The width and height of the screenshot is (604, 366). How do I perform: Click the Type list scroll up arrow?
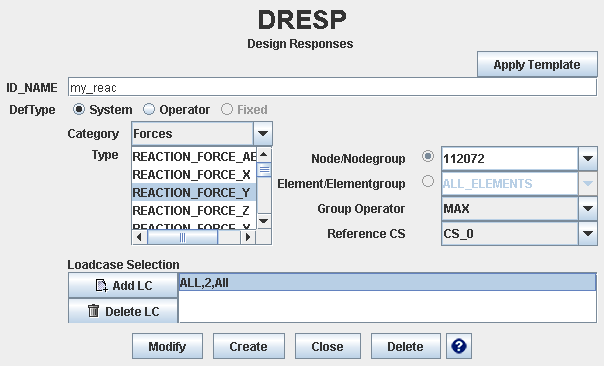pyautogui.click(x=264, y=155)
